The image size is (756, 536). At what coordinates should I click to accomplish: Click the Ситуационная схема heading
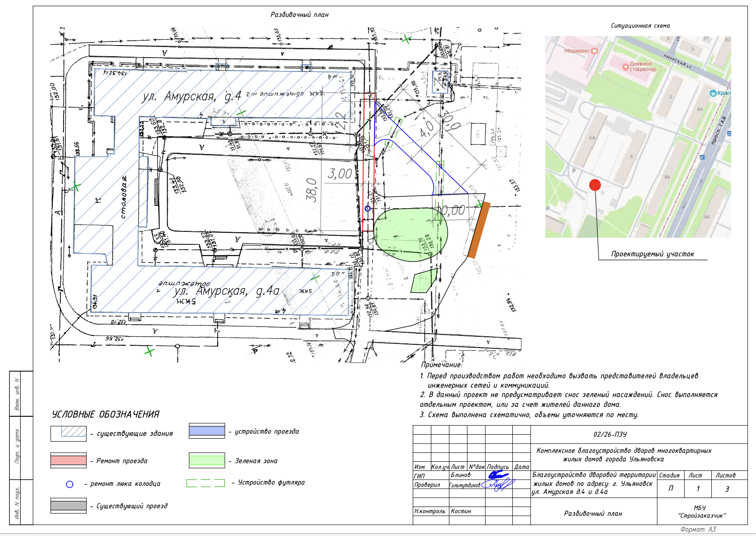640,26
